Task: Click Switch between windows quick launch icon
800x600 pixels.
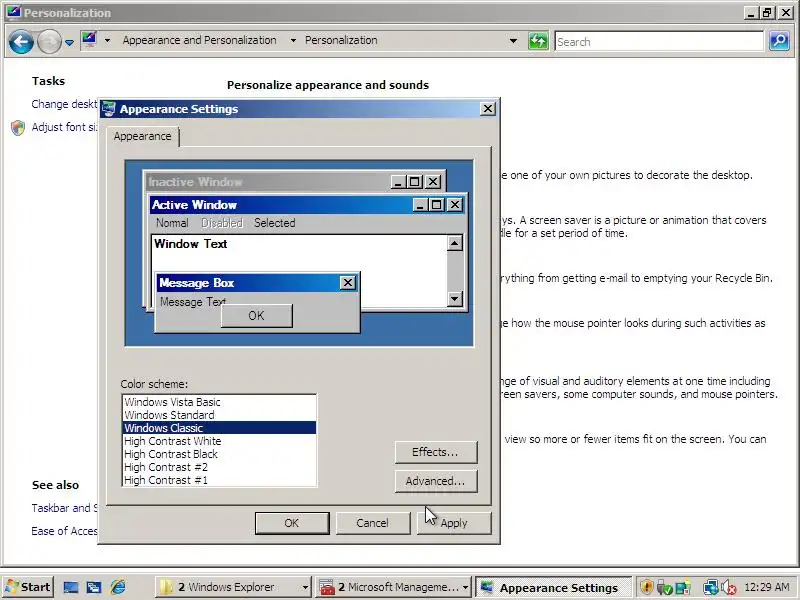Action: click(94, 587)
